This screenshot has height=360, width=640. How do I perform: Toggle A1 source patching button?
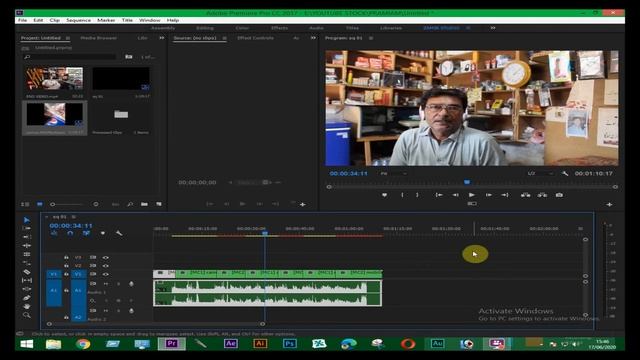[54, 292]
